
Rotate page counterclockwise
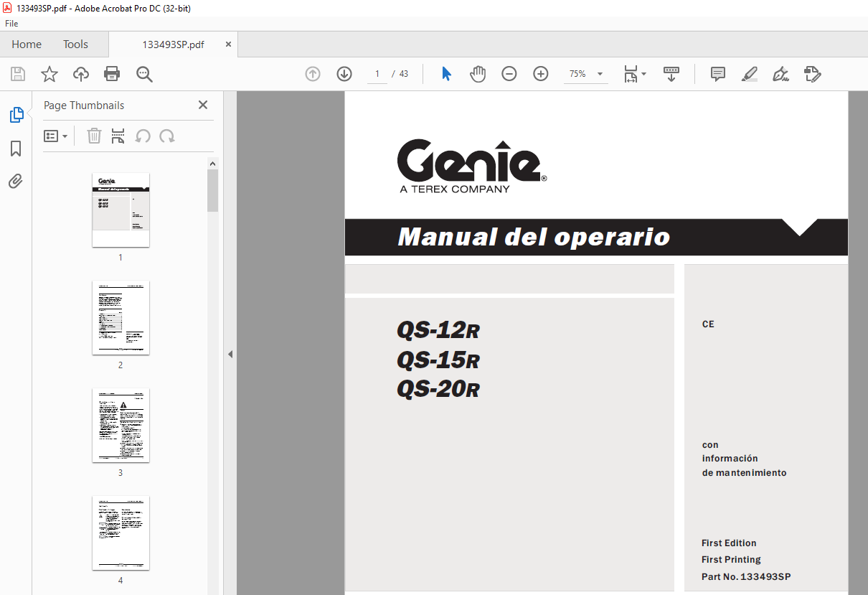click(143, 136)
